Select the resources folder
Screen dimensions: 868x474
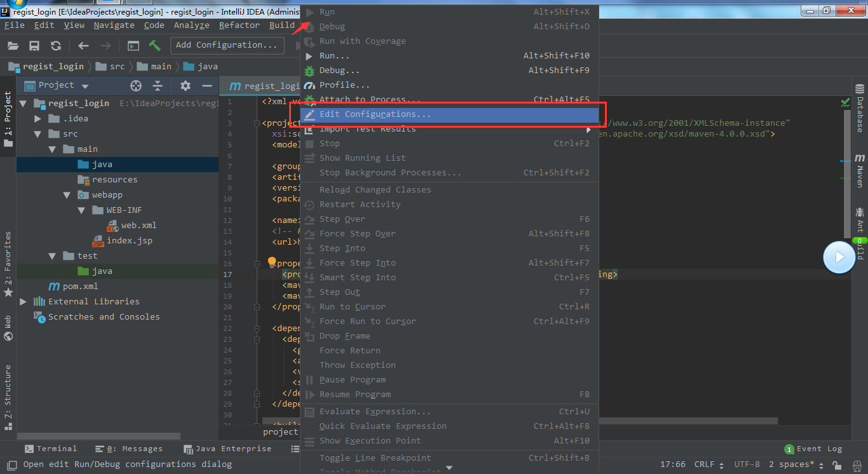coord(107,179)
